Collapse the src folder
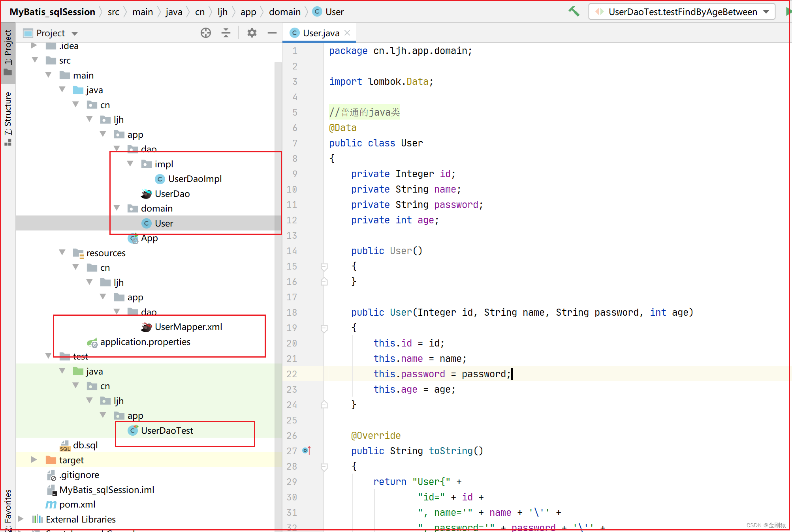792x532 pixels. pos(34,60)
